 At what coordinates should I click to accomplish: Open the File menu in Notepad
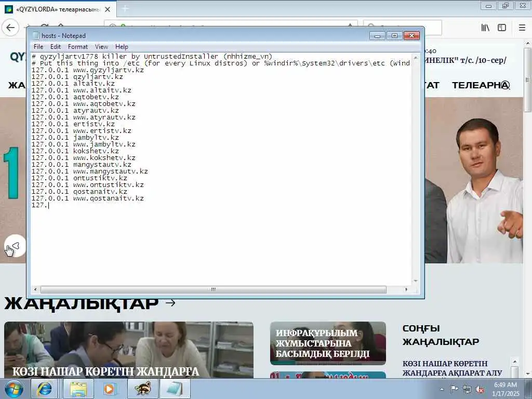pyautogui.click(x=38, y=47)
